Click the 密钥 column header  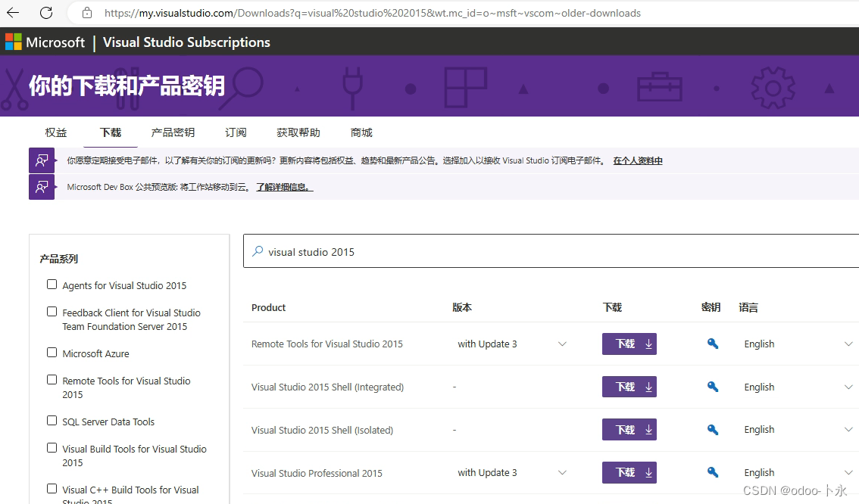pyautogui.click(x=711, y=307)
